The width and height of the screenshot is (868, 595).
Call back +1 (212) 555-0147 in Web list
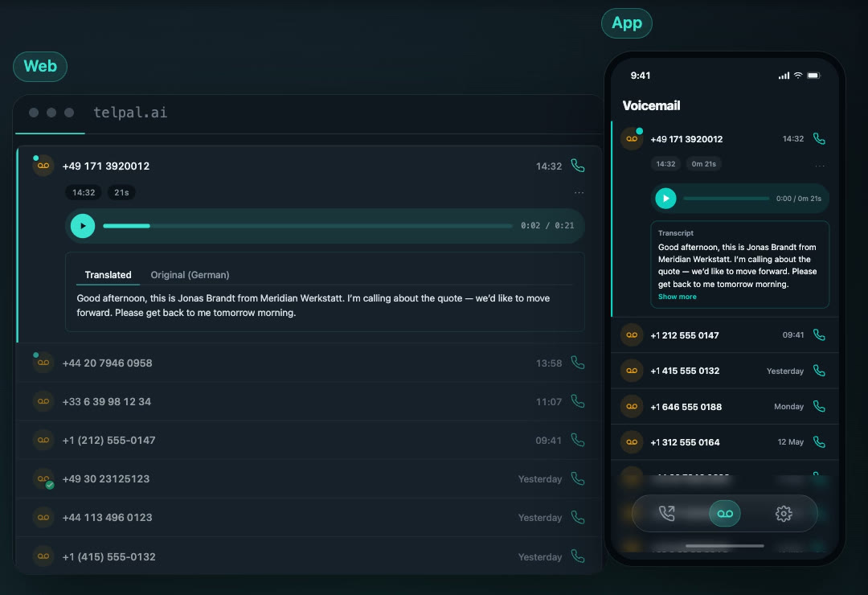pos(577,440)
